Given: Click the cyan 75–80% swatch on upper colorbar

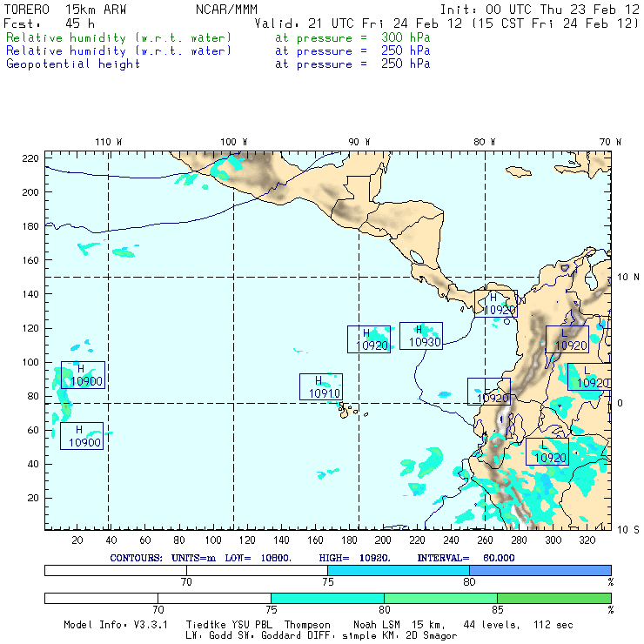Looking at the screenshot, I should point(399,570).
